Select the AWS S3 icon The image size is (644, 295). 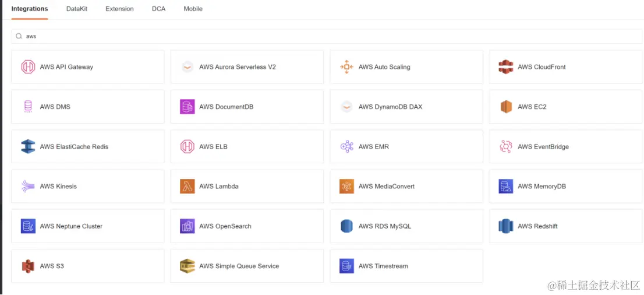coord(28,266)
